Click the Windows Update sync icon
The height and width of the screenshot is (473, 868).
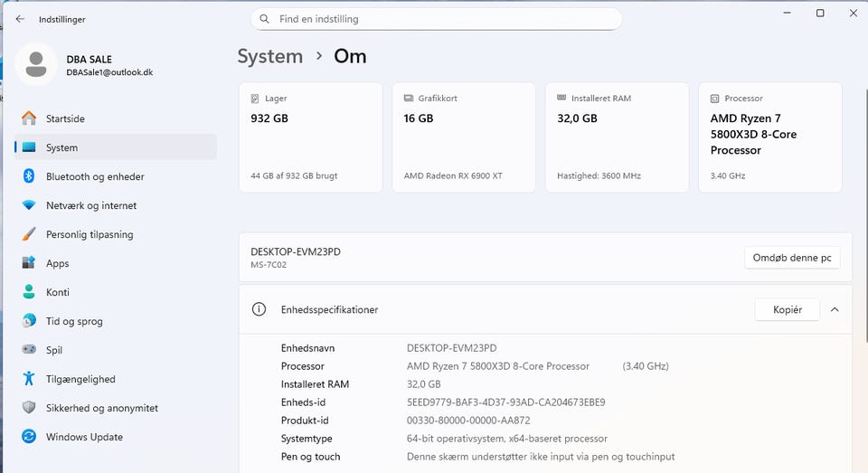[29, 437]
